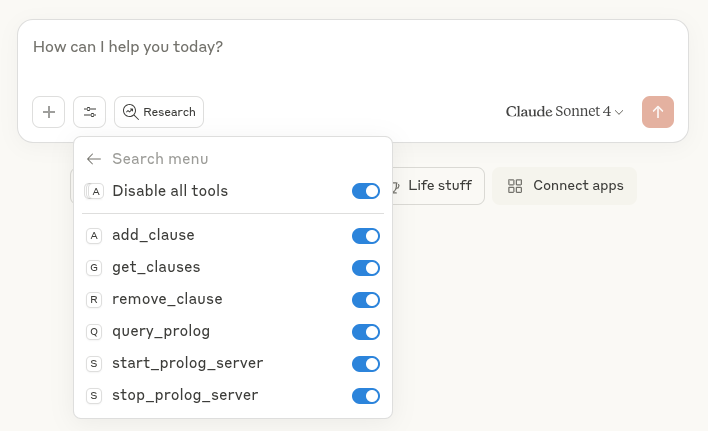
Task: Select the add_clause label
Action: coord(153,235)
